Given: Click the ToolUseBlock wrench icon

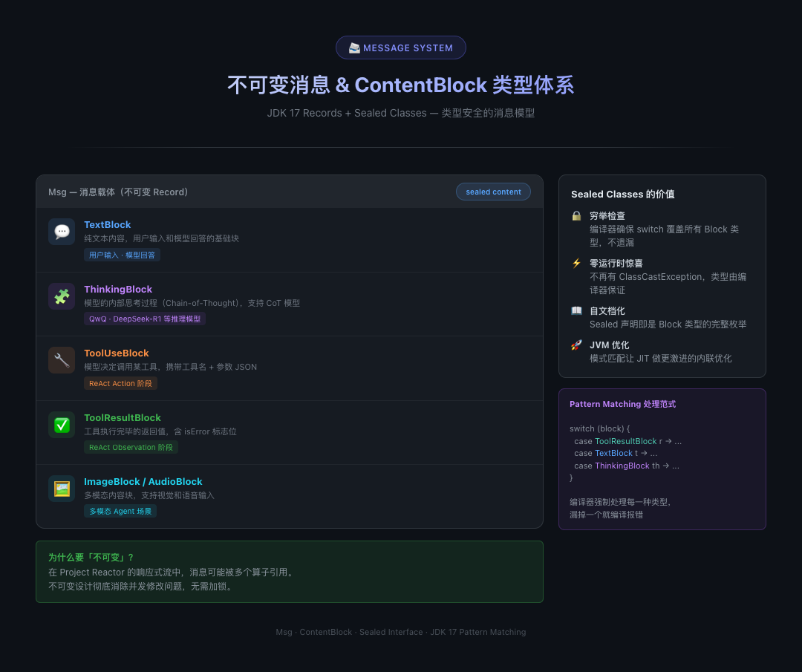Looking at the screenshot, I should (x=62, y=360).
